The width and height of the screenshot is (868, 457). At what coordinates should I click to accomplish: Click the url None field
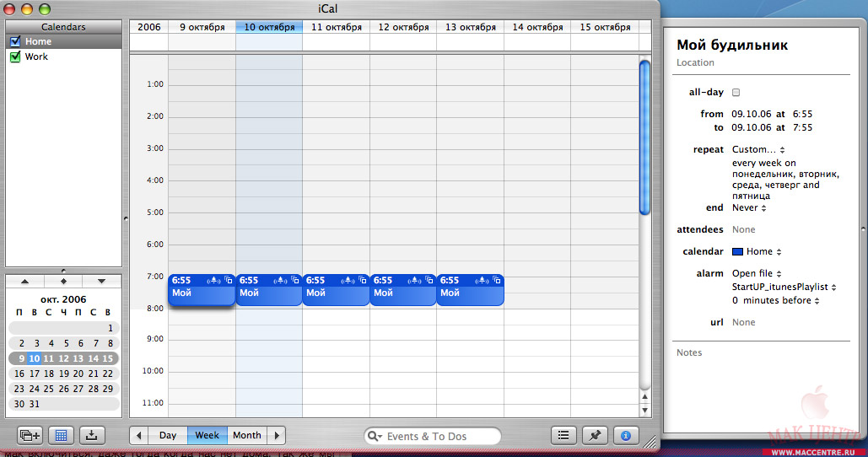click(743, 323)
